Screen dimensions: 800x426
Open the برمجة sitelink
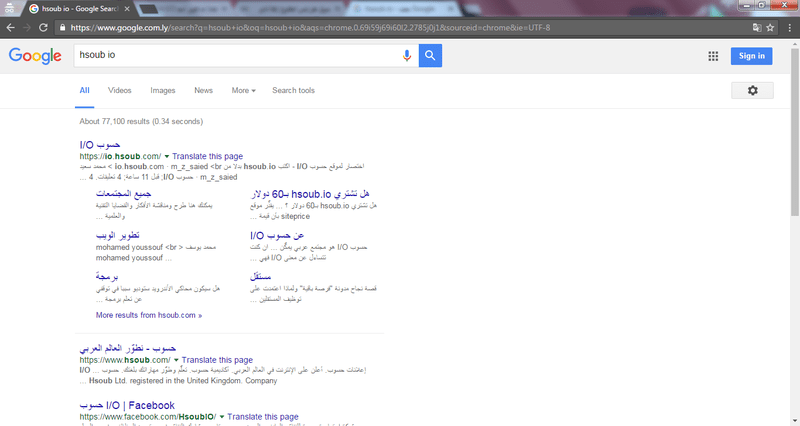click(x=107, y=277)
